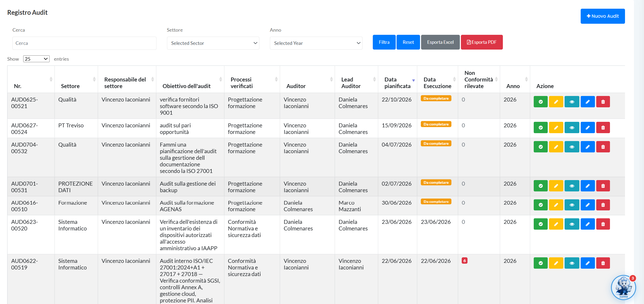Screen dimensions: 644x304
Task: Sort by Data pianificata column
Action: tap(398, 79)
